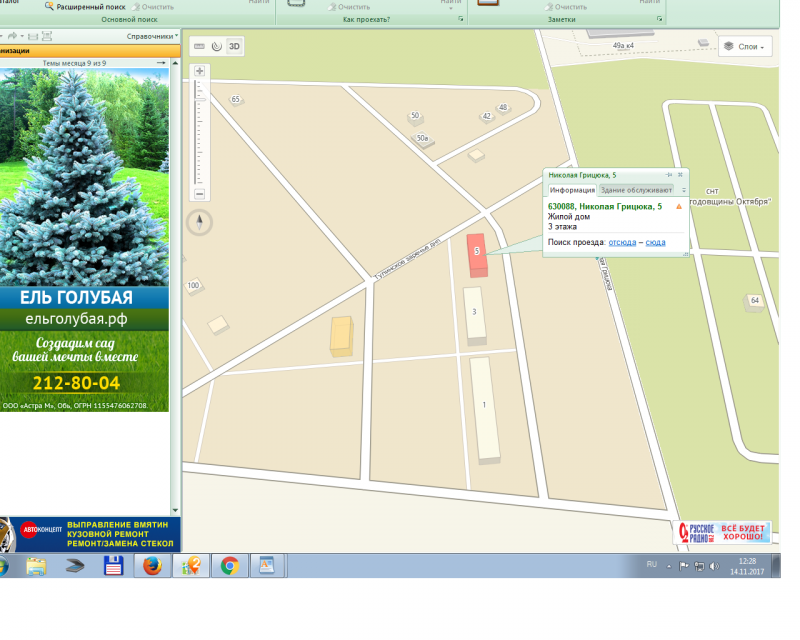Select the ruler measurement tool on the map

(199, 46)
